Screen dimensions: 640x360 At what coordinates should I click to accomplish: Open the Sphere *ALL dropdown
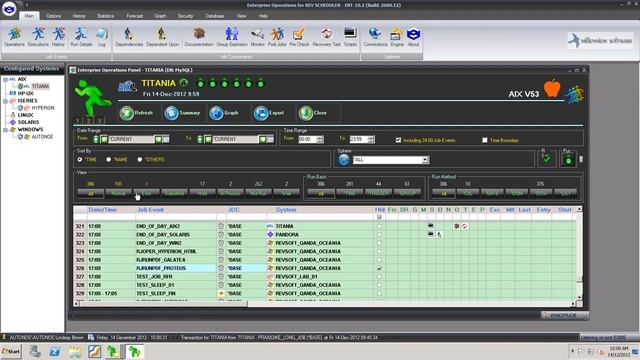point(425,160)
